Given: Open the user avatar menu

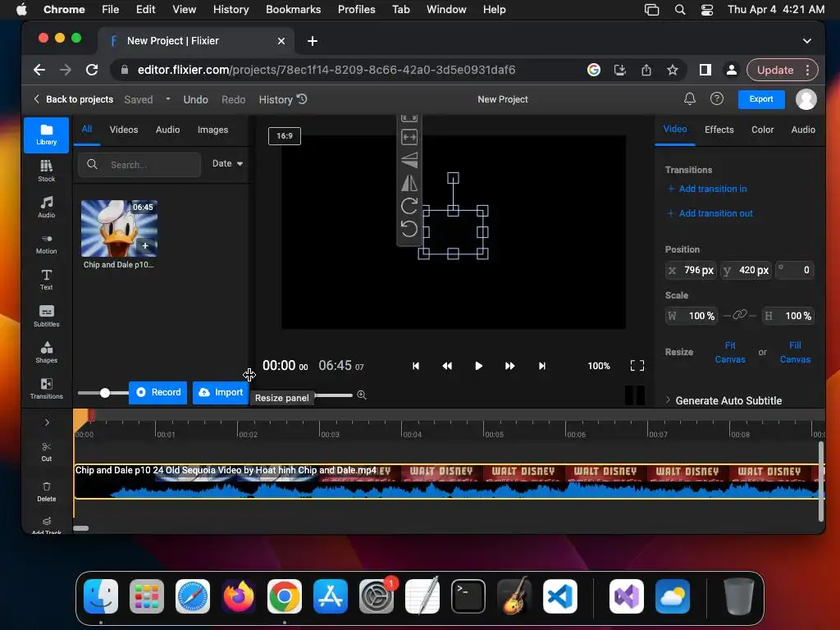Looking at the screenshot, I should pos(806,99).
